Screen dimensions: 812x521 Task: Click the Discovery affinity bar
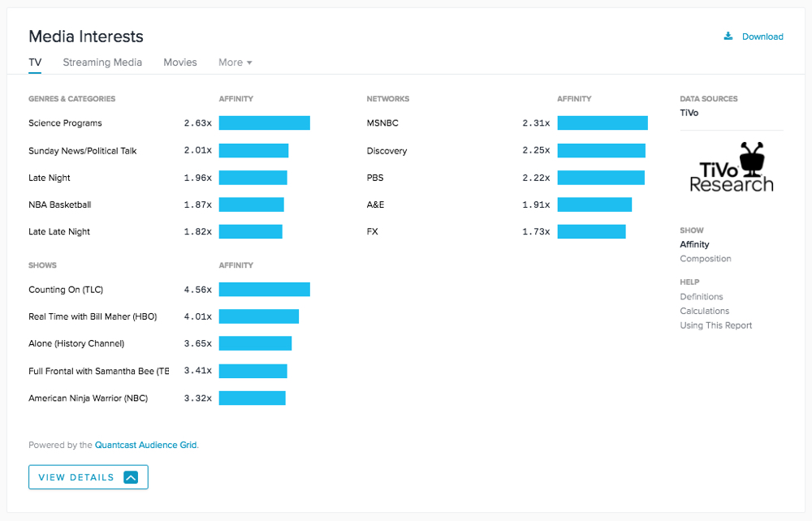click(602, 151)
